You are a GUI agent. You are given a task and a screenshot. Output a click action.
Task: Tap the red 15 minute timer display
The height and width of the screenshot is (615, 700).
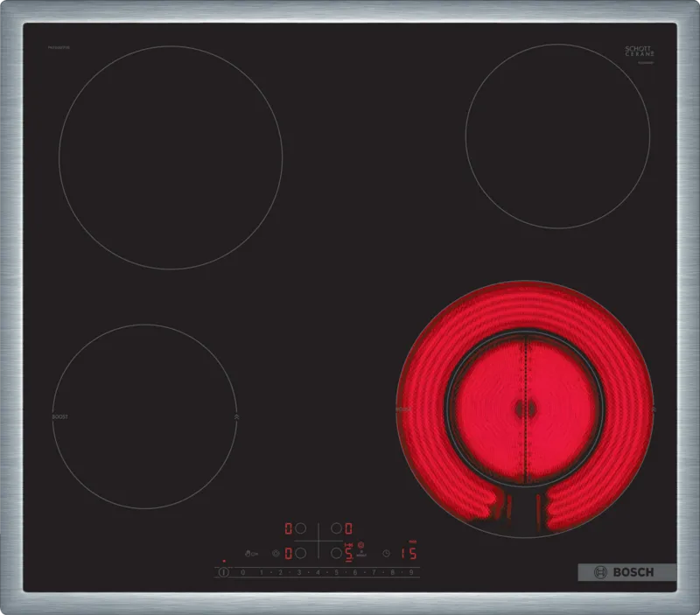point(407,553)
